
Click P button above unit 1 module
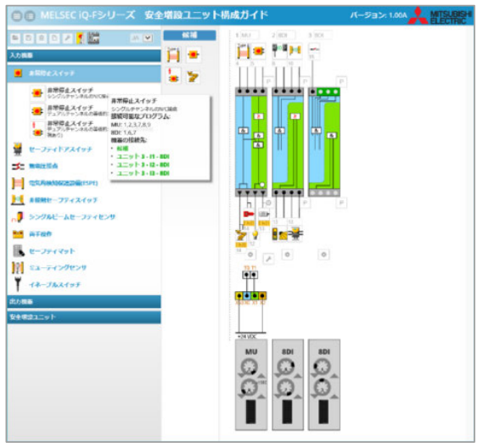point(268,81)
